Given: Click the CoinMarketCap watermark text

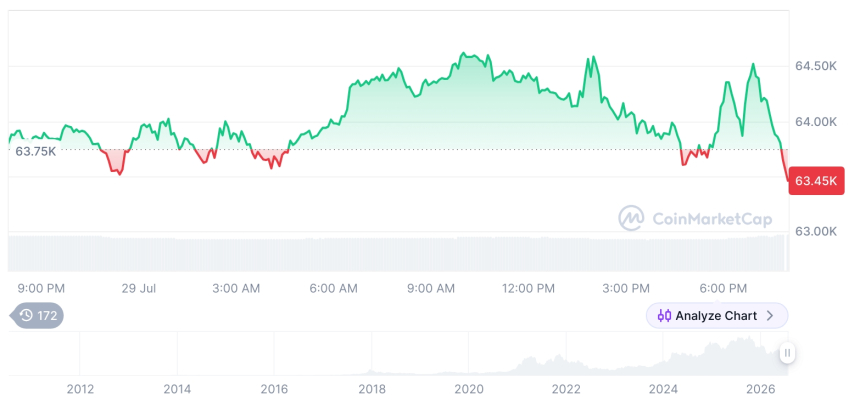Looking at the screenshot, I should (x=712, y=219).
